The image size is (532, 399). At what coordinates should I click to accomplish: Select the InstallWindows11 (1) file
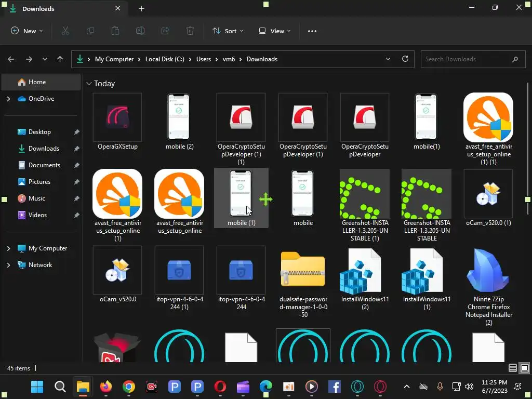[427, 278]
